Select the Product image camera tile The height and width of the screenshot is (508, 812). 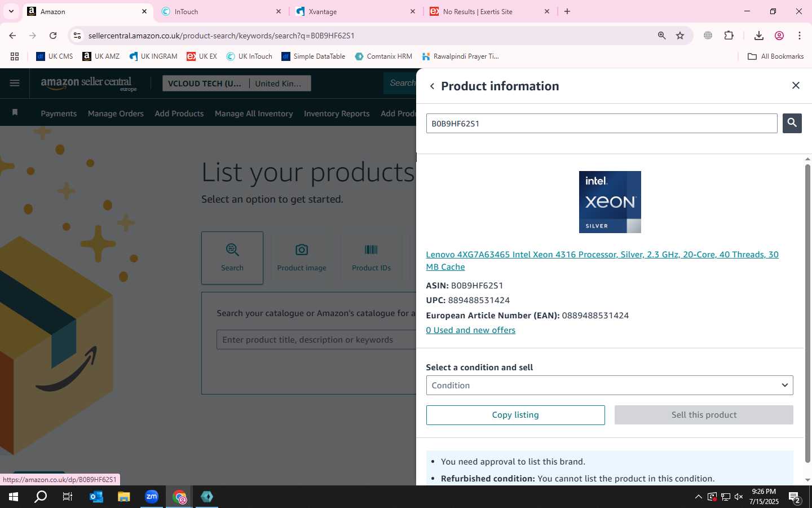[x=302, y=258]
